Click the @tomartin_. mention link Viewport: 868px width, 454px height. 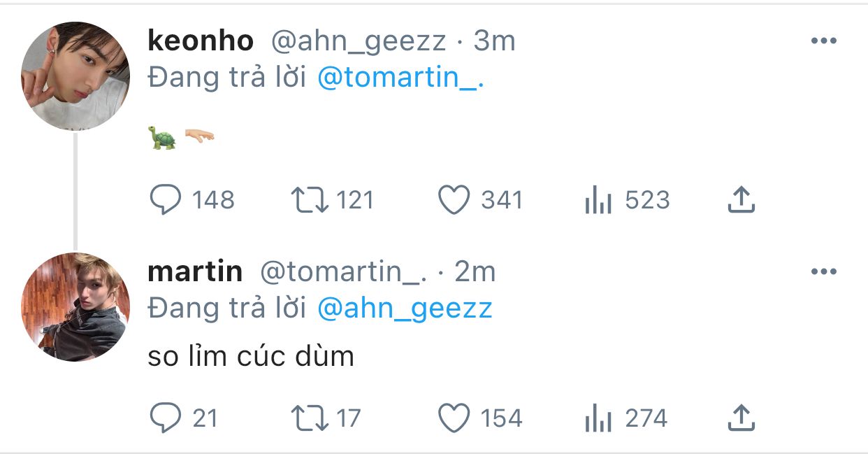(400, 78)
